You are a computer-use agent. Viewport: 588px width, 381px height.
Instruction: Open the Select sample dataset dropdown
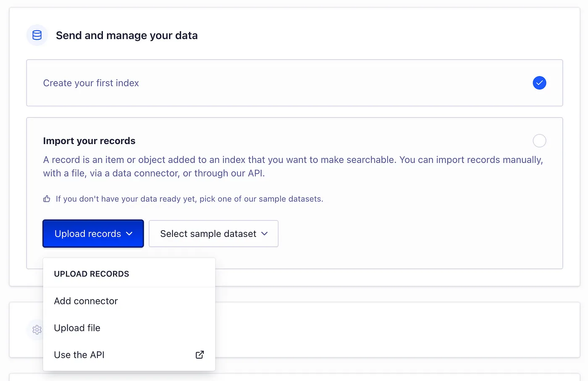213,234
